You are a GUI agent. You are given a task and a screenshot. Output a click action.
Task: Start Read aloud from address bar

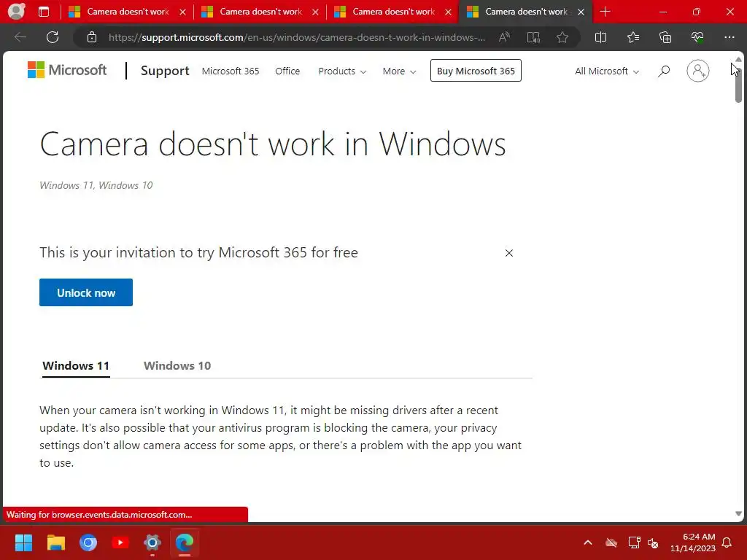[504, 37]
